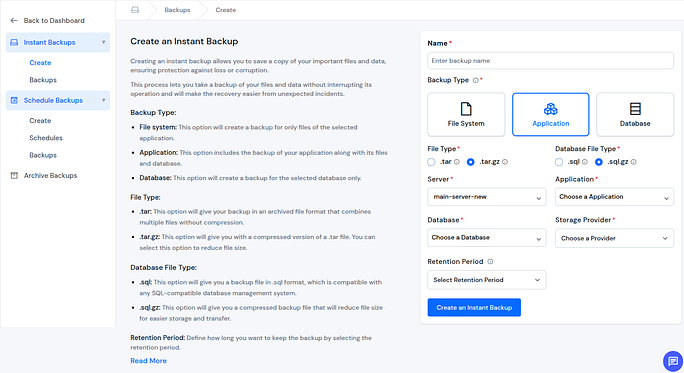Image resolution: width=684 pixels, height=373 pixels.
Task: Click the info icon beside Retention Period
Action: (x=490, y=262)
